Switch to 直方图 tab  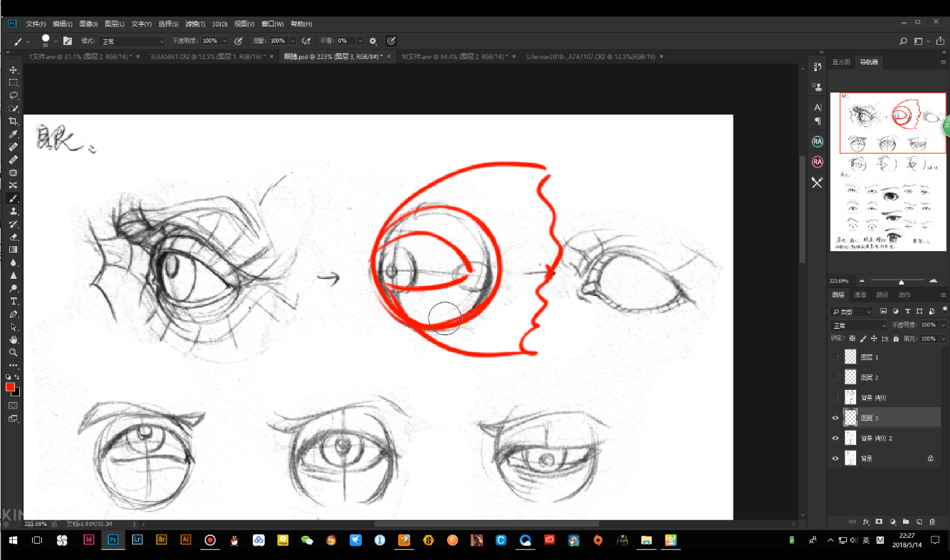click(x=841, y=62)
